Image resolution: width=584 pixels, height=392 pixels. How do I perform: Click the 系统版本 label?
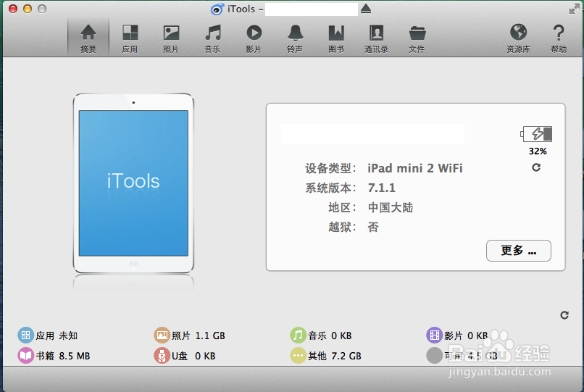click(330, 188)
